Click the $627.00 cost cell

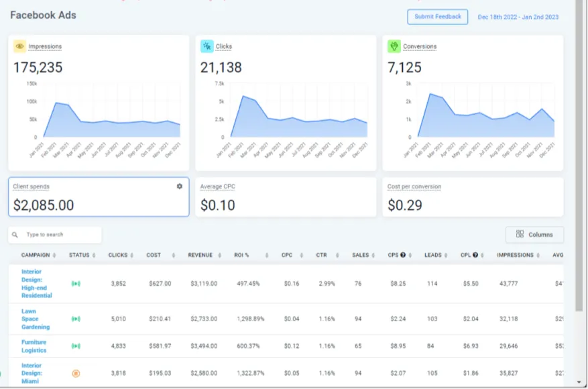(x=160, y=284)
